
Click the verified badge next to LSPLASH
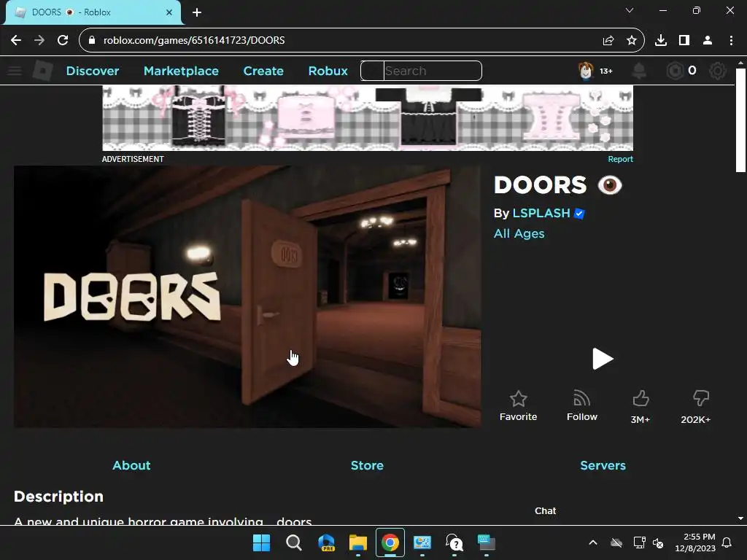coord(579,214)
